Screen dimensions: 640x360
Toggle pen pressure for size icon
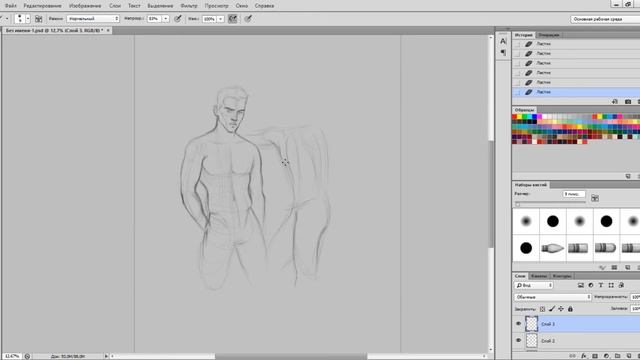pos(248,19)
